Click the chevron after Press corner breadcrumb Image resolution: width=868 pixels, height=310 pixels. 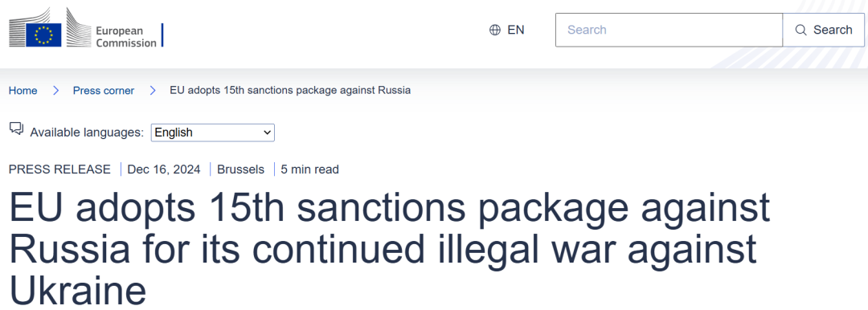tap(153, 90)
